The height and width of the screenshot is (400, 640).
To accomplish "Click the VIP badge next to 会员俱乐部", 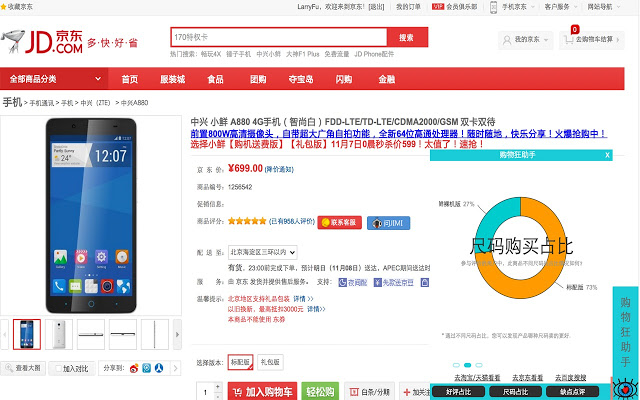I will [438, 7].
